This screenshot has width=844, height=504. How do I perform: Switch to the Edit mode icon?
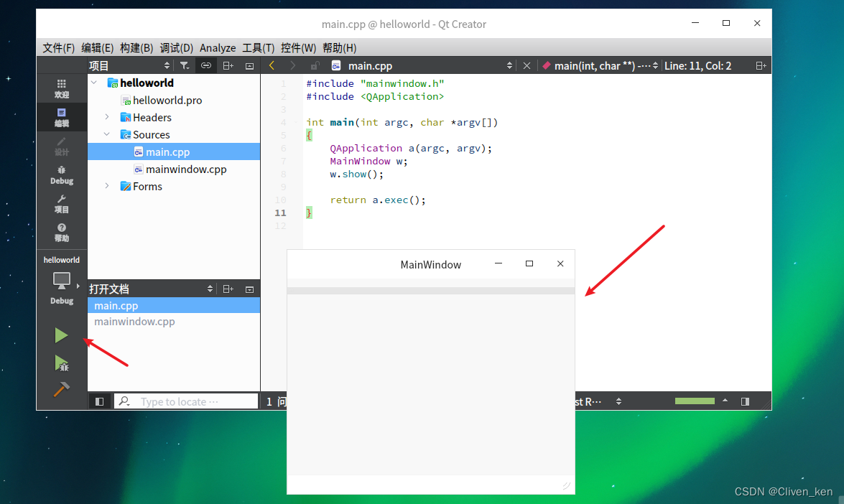tap(61, 117)
